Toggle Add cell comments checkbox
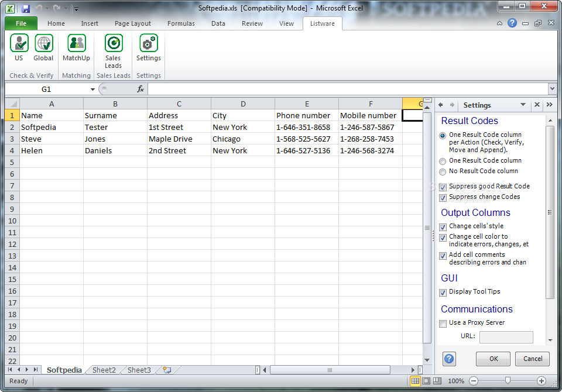 (x=443, y=256)
